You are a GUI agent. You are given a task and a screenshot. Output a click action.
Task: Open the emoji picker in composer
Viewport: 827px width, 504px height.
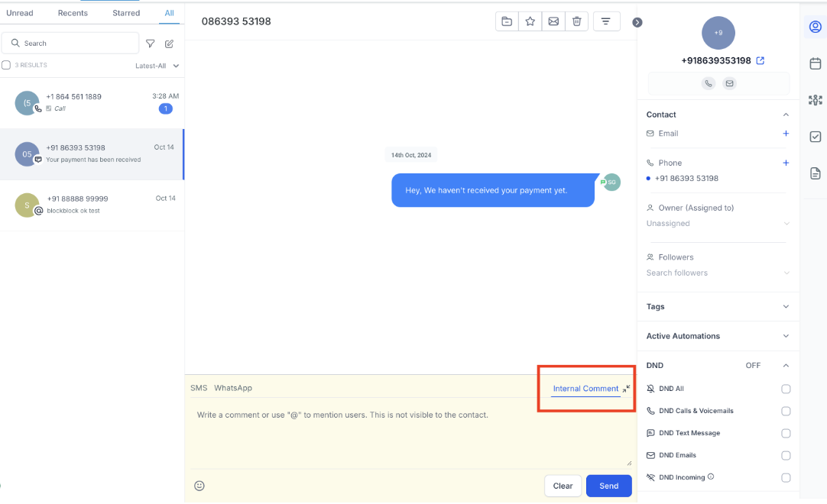[199, 486]
